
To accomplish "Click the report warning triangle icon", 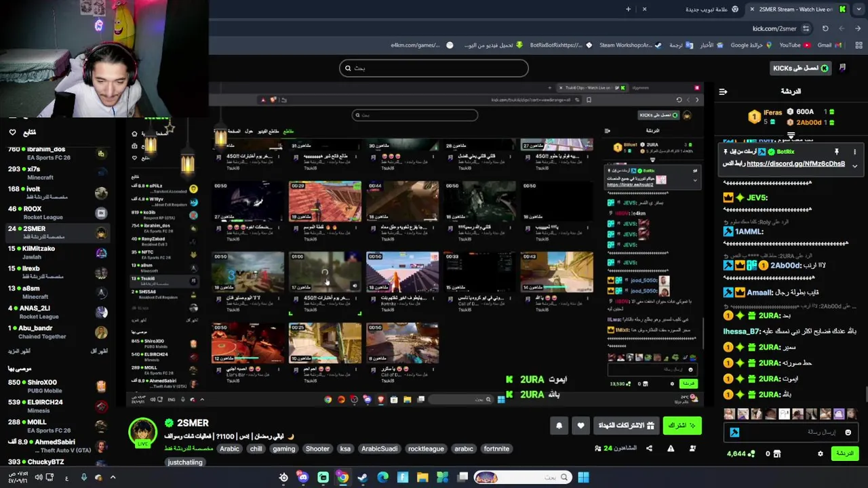I will click(671, 448).
